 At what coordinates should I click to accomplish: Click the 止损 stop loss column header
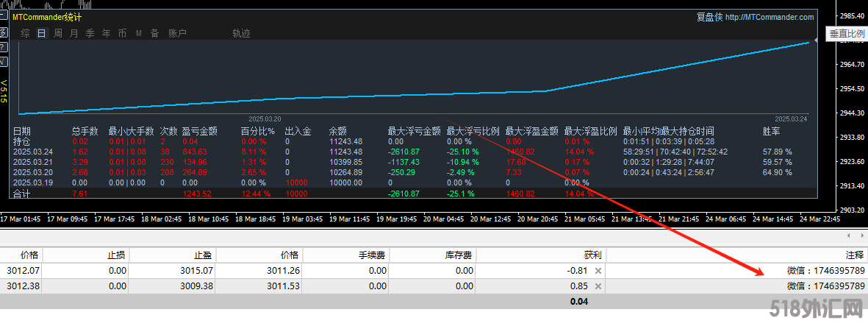click(116, 255)
